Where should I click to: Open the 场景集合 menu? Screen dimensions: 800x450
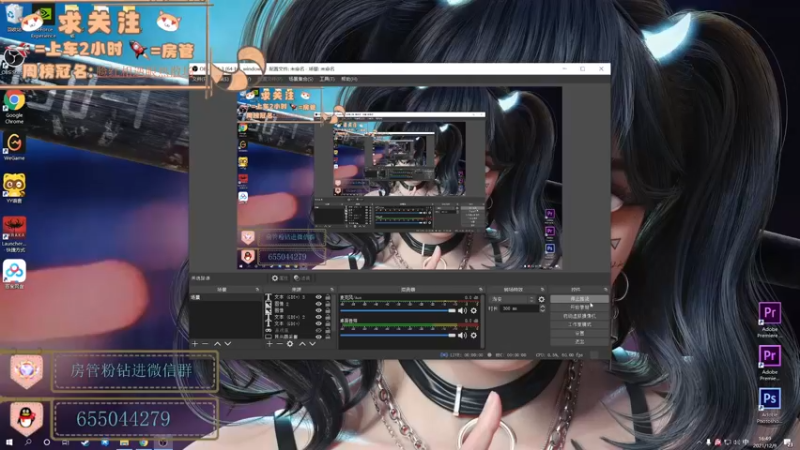(301, 79)
